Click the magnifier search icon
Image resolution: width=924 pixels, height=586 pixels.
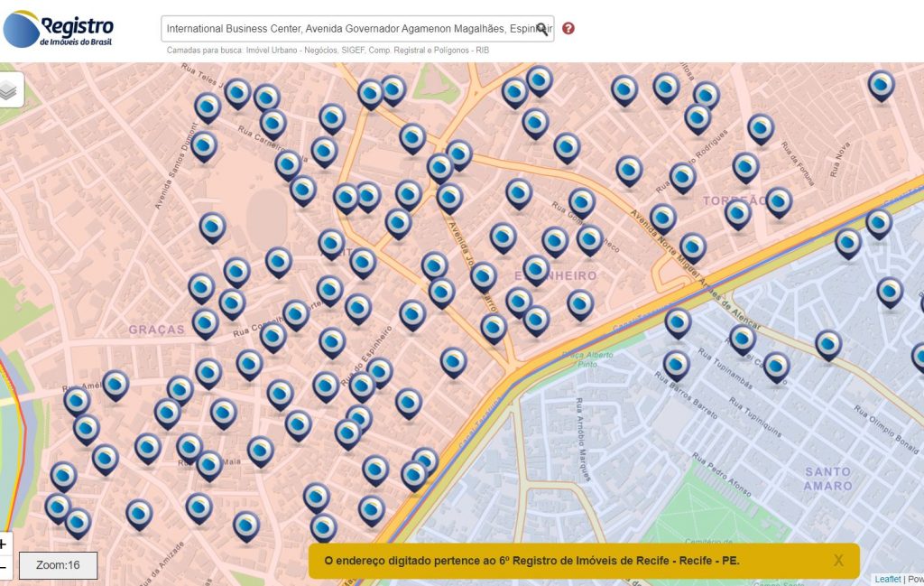(541, 29)
